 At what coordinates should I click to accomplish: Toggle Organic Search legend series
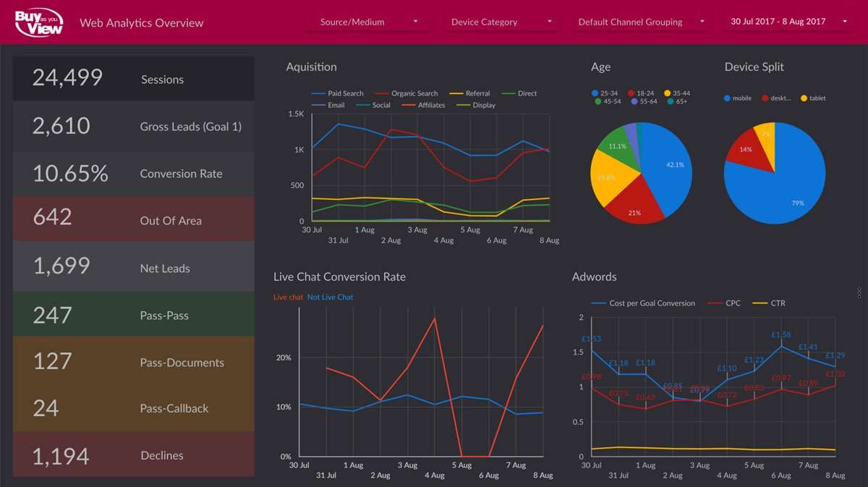tap(406, 93)
